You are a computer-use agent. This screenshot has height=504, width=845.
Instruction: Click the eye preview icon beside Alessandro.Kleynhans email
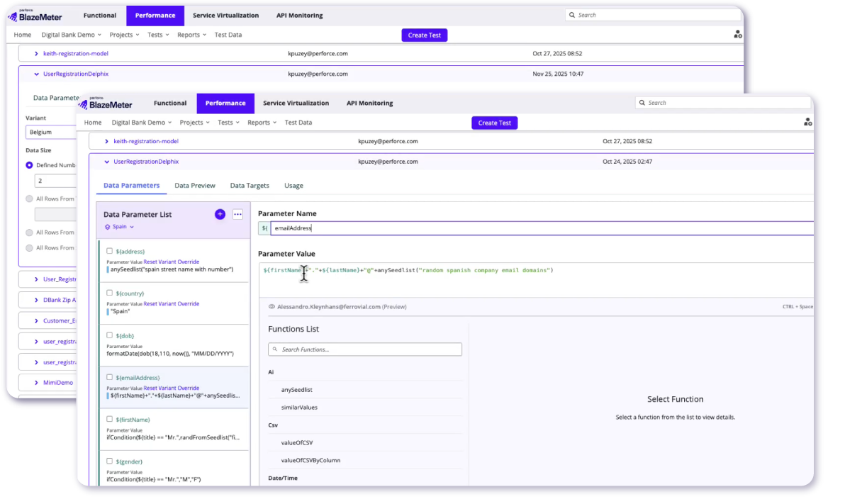pyautogui.click(x=272, y=307)
